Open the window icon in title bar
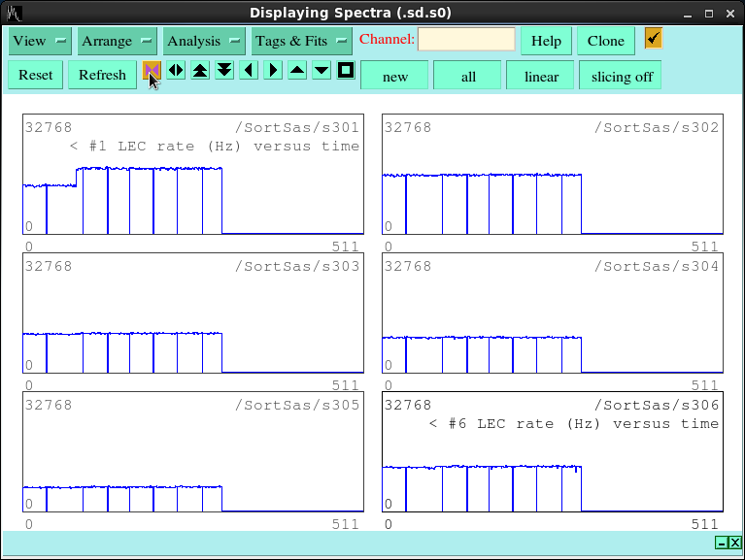 (14, 13)
